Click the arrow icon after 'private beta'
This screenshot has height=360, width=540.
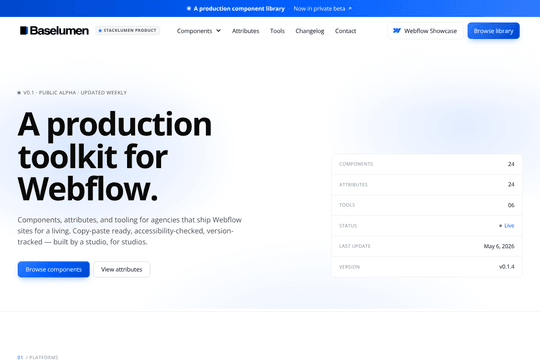point(350,9)
